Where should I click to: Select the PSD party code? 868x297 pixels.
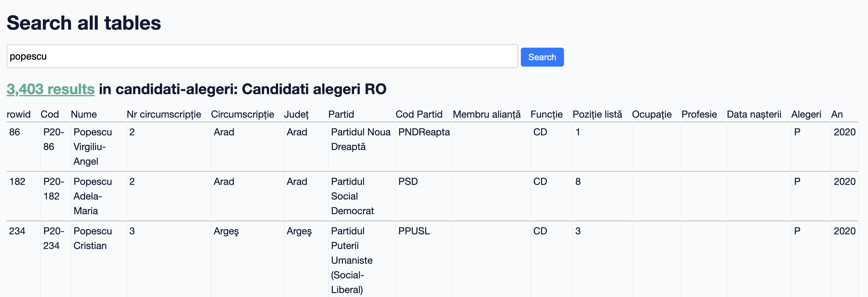(x=408, y=181)
